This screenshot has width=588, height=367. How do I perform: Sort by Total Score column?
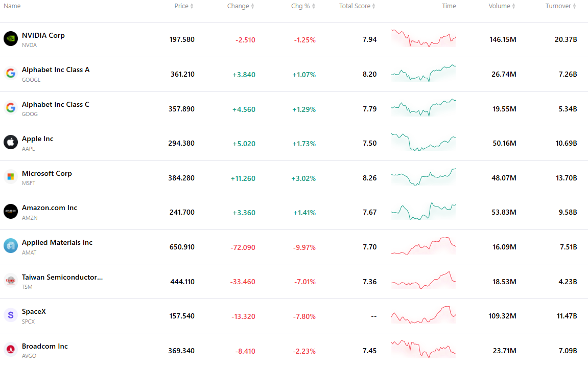pyautogui.click(x=357, y=6)
